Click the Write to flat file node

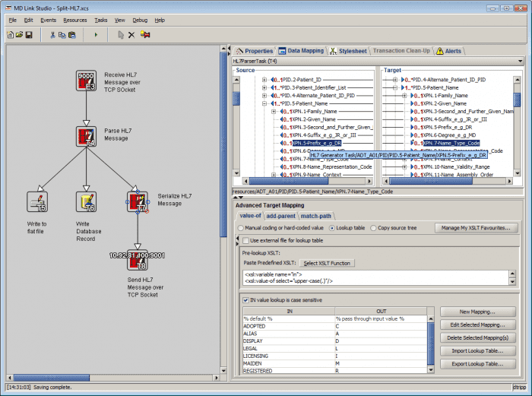(x=36, y=201)
